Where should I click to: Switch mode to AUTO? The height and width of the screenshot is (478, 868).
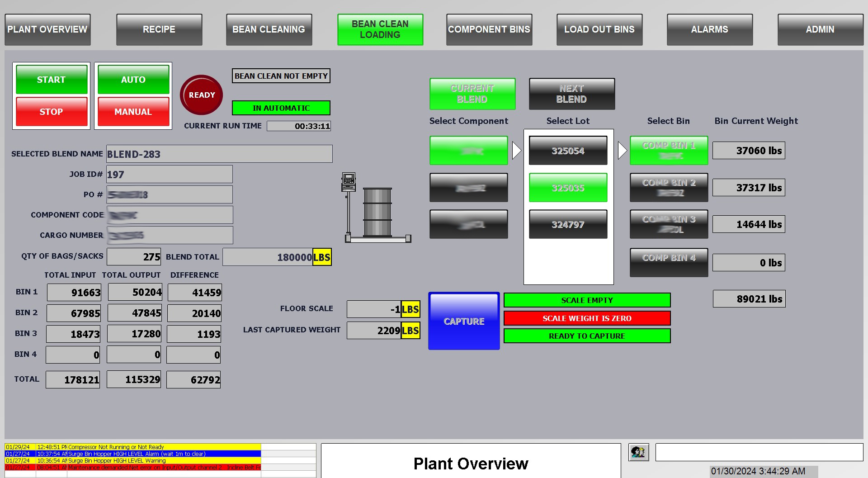pyautogui.click(x=133, y=80)
